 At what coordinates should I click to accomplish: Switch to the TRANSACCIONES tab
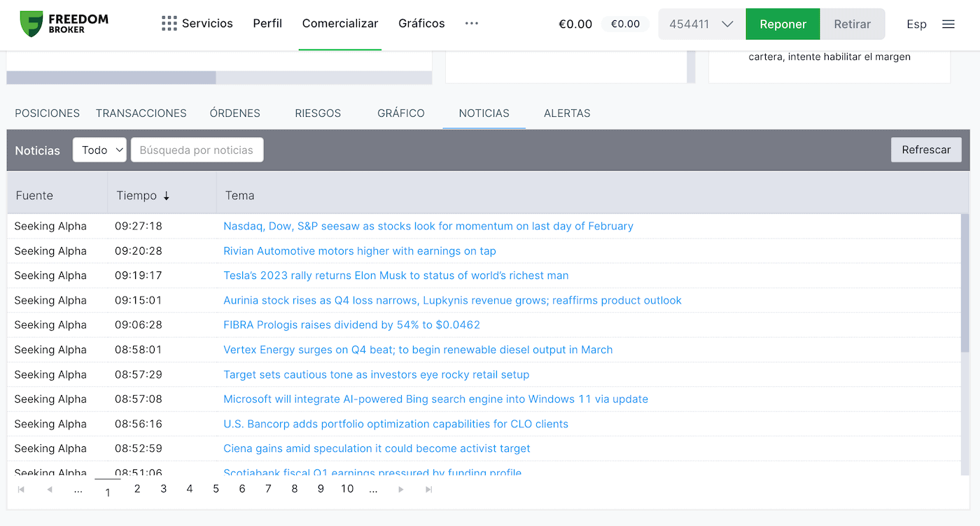[141, 113]
